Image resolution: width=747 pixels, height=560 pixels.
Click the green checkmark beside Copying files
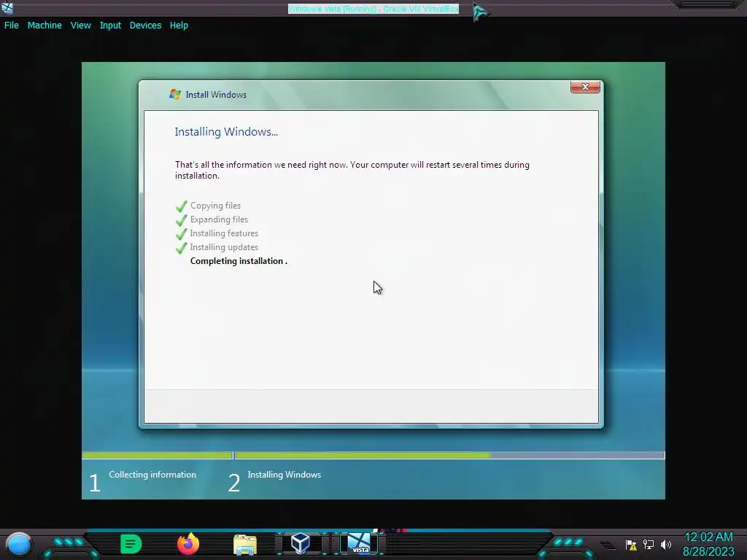pos(181,206)
